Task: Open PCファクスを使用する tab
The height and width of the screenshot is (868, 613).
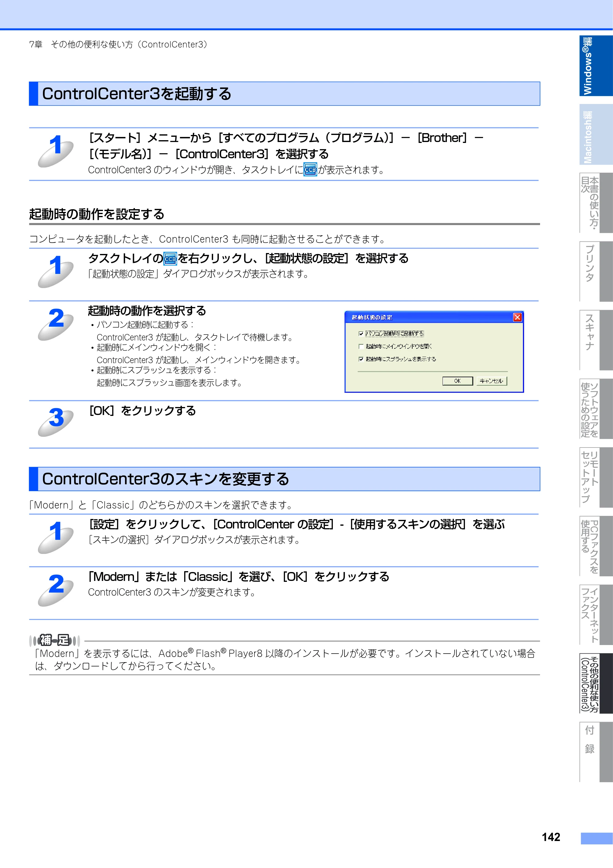Action: [x=596, y=546]
